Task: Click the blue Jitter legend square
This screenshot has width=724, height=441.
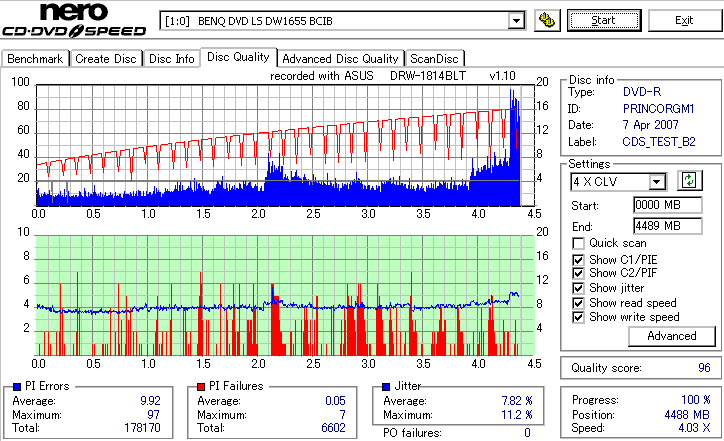Action: [x=386, y=387]
